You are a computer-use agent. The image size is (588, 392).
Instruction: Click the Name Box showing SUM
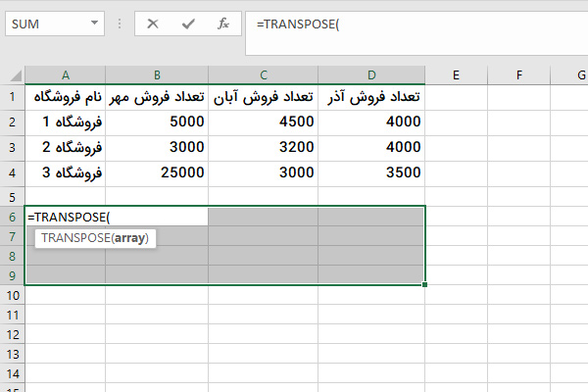point(55,24)
